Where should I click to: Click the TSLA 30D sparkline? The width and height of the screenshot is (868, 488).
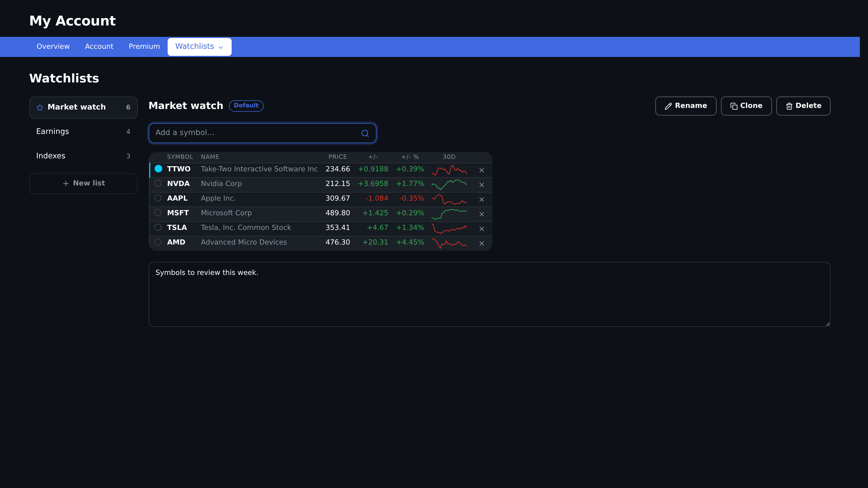point(449,229)
